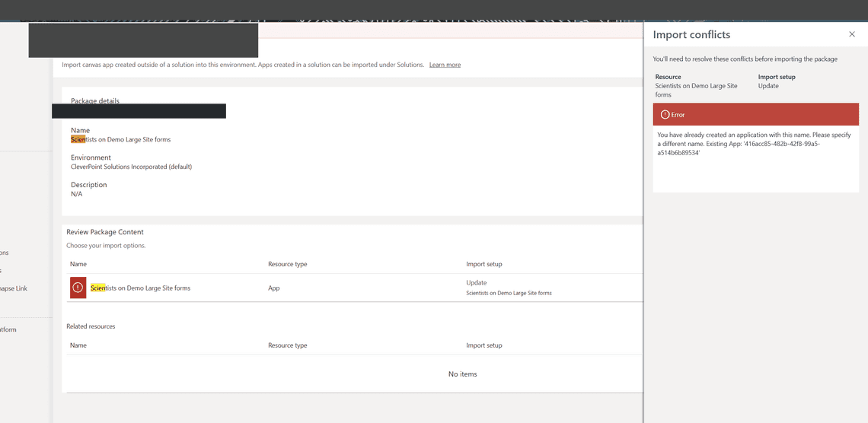The height and width of the screenshot is (423, 868).
Task: Click Import setup header in Review Package Content
Action: coord(483,264)
